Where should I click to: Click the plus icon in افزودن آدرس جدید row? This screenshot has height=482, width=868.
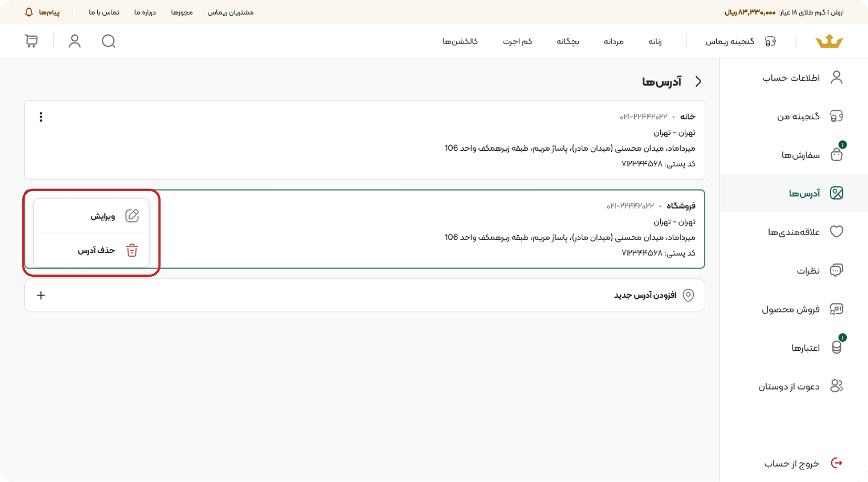click(41, 295)
